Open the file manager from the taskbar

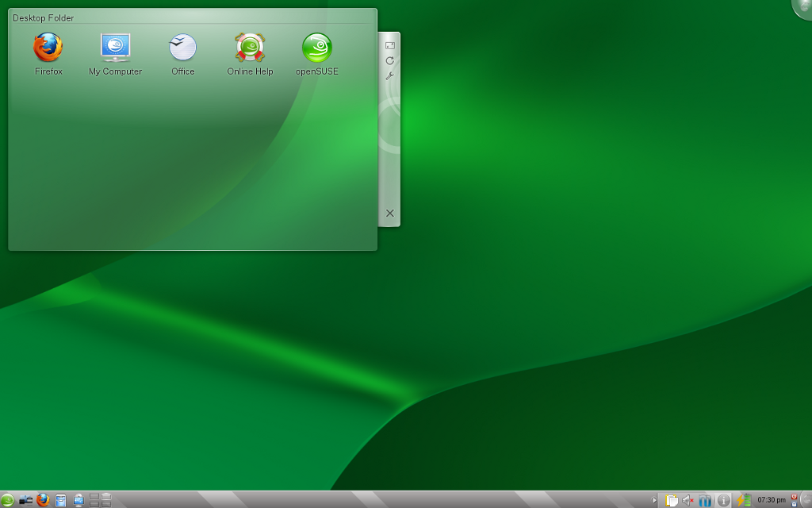click(60, 500)
